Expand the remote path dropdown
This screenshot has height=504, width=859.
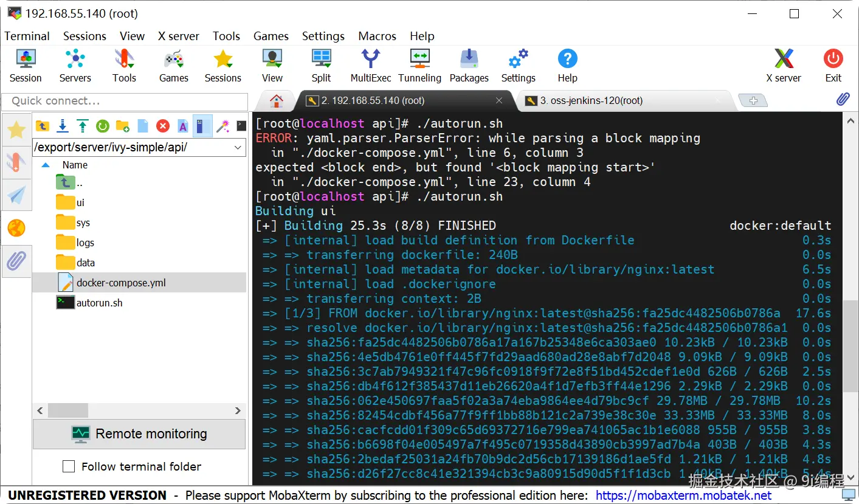click(x=238, y=147)
